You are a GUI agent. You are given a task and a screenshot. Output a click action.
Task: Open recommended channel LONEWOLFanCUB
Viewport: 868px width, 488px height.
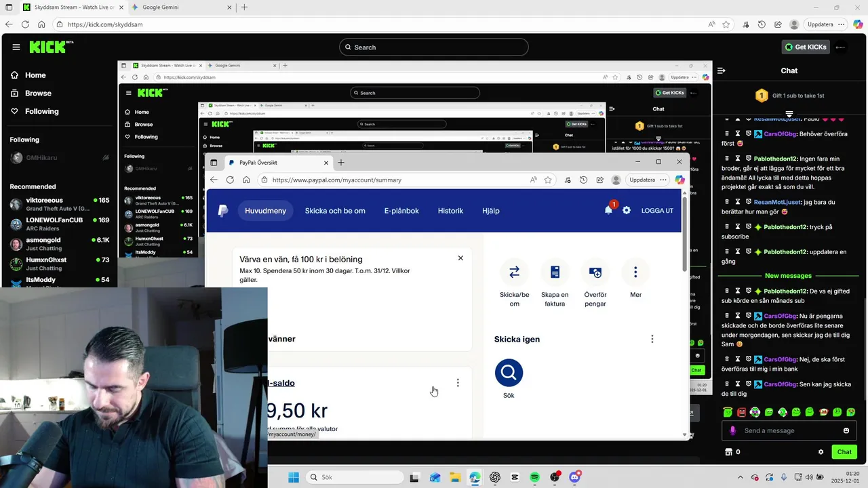(60, 224)
